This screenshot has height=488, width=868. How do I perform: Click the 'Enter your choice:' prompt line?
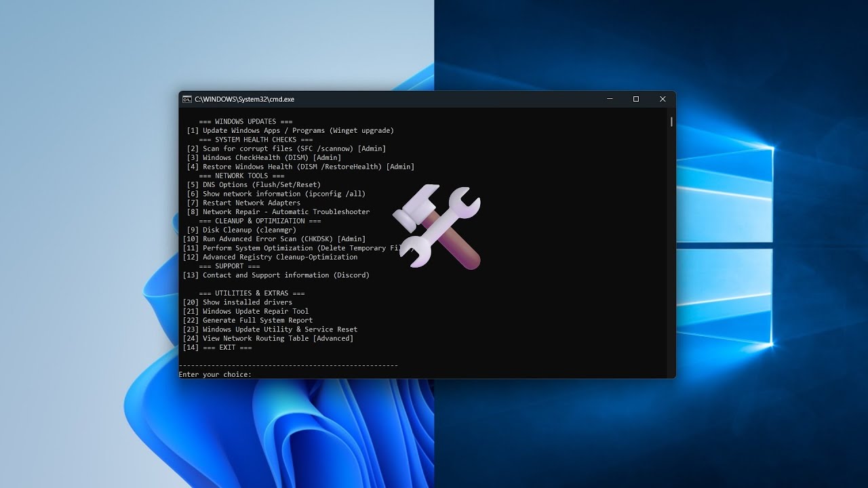click(215, 374)
